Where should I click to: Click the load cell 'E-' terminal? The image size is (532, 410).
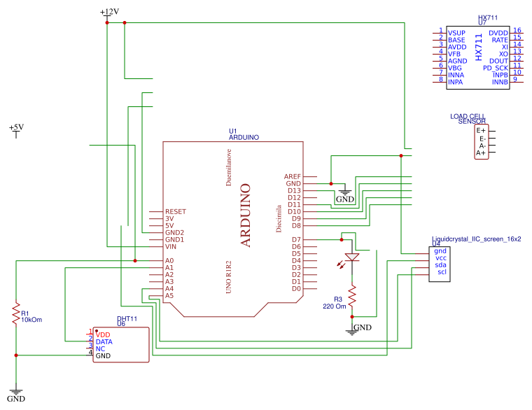[482, 139]
